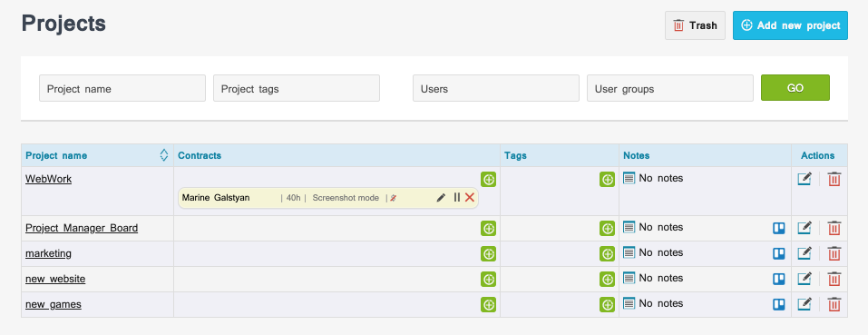Screen dimensions: 868x335
Task: Edit the Project_Manager_Board project
Action: pyautogui.click(x=805, y=228)
